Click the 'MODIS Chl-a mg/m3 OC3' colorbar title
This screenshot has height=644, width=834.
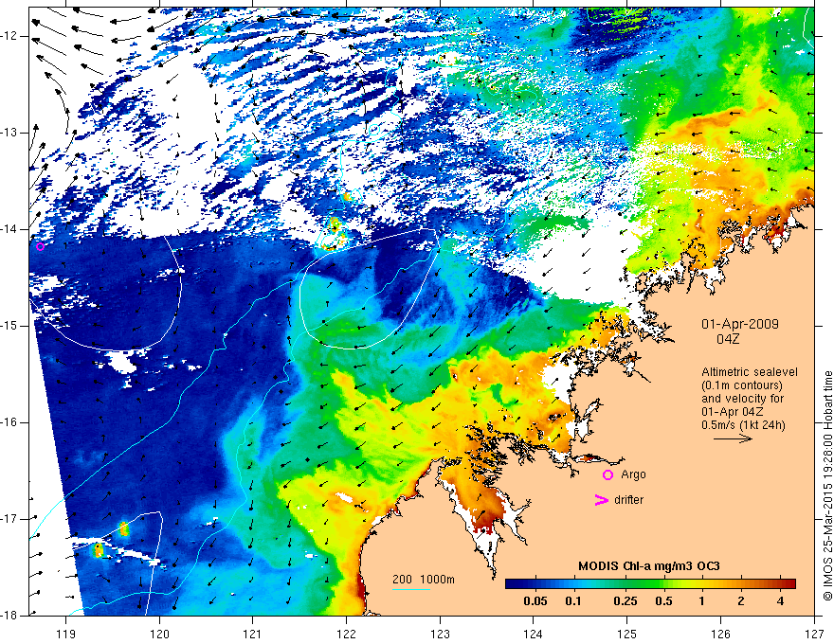[649, 566]
